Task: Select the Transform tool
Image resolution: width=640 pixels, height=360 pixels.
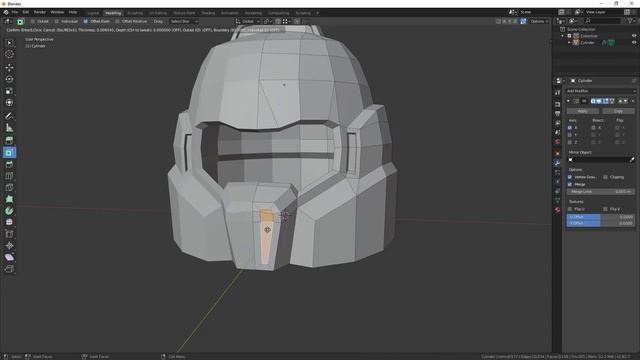Action: pos(9,102)
